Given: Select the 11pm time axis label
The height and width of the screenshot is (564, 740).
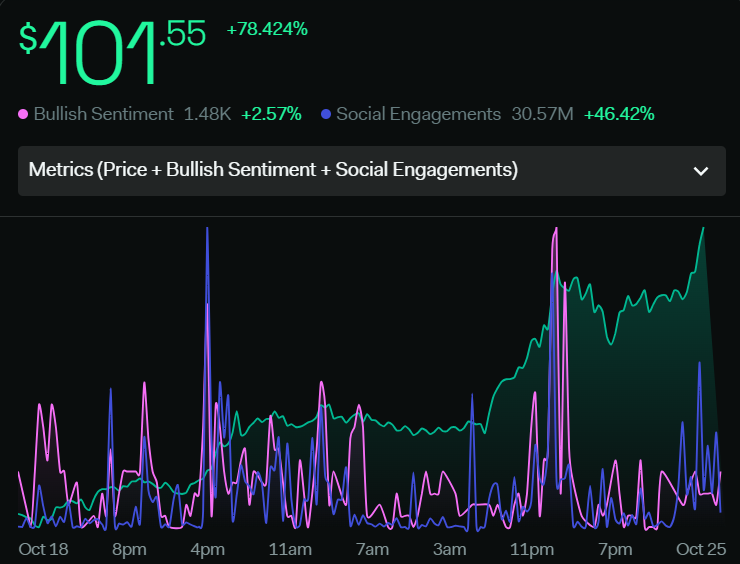Looking at the screenshot, I should tap(532, 550).
